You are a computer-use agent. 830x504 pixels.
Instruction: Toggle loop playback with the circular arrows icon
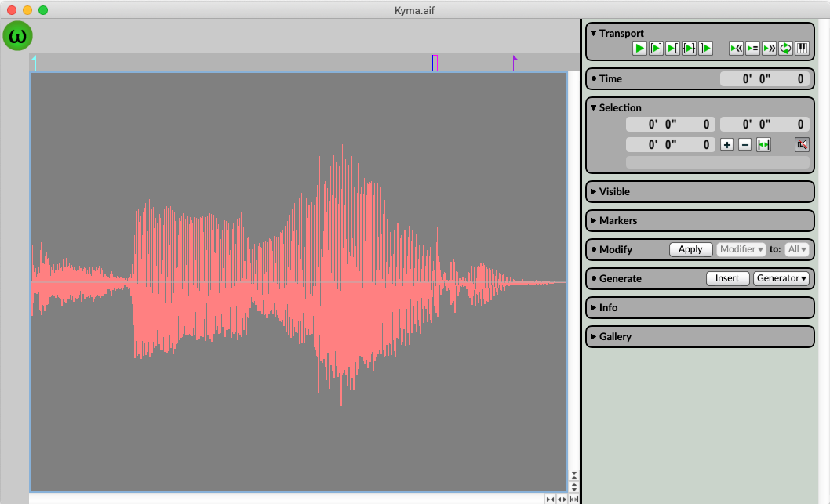click(x=785, y=49)
